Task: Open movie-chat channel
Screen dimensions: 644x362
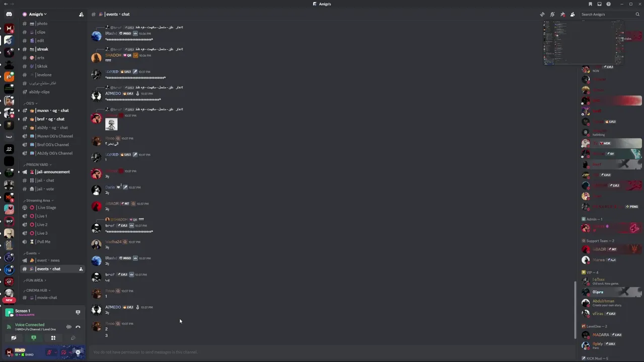Action: 53,298
